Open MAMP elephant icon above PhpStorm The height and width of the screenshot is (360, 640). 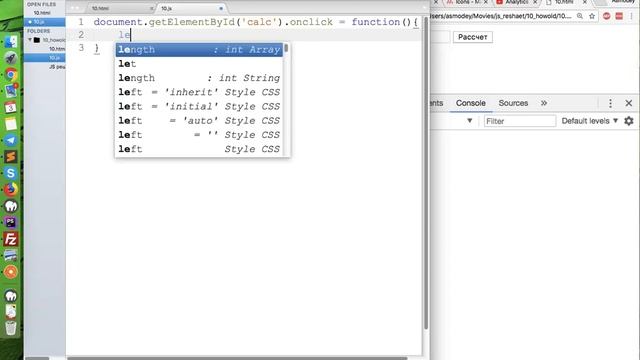(x=11, y=206)
